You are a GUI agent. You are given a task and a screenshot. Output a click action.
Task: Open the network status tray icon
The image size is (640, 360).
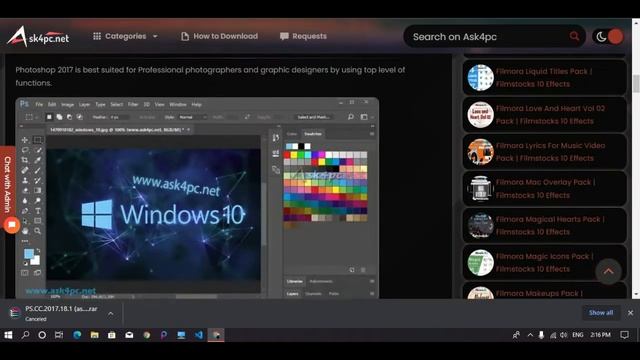(x=553, y=335)
